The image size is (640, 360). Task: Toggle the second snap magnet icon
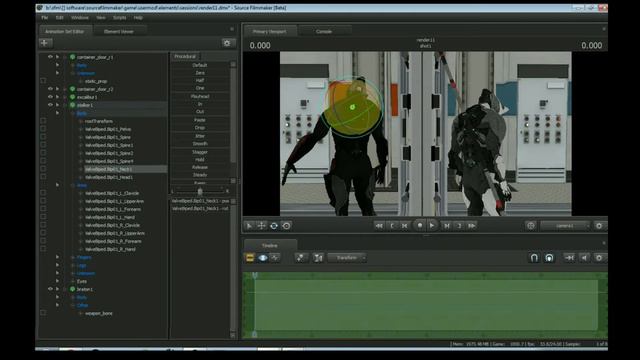coord(549,258)
